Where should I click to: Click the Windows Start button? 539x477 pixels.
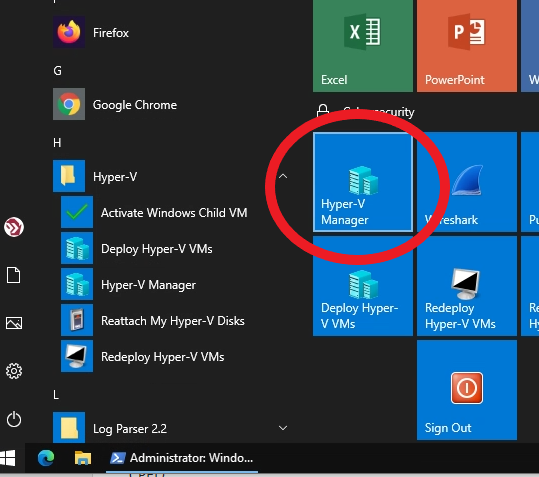pyautogui.click(x=8, y=458)
